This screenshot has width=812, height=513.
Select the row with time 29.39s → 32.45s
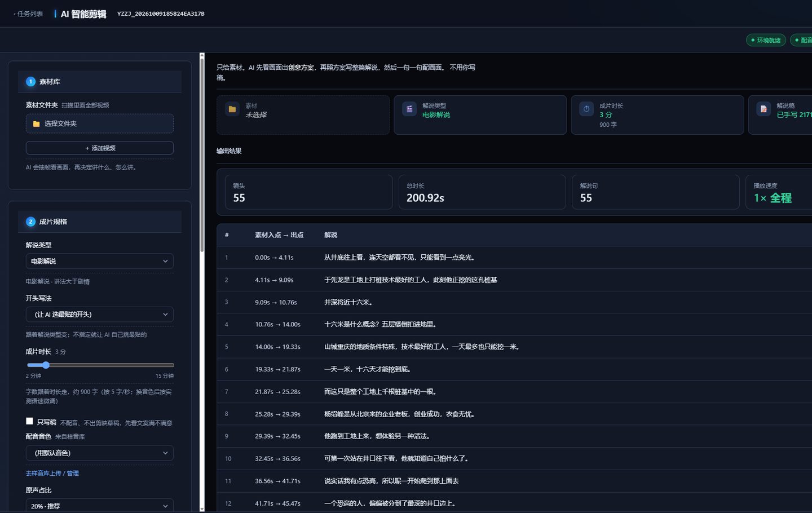[514, 436]
